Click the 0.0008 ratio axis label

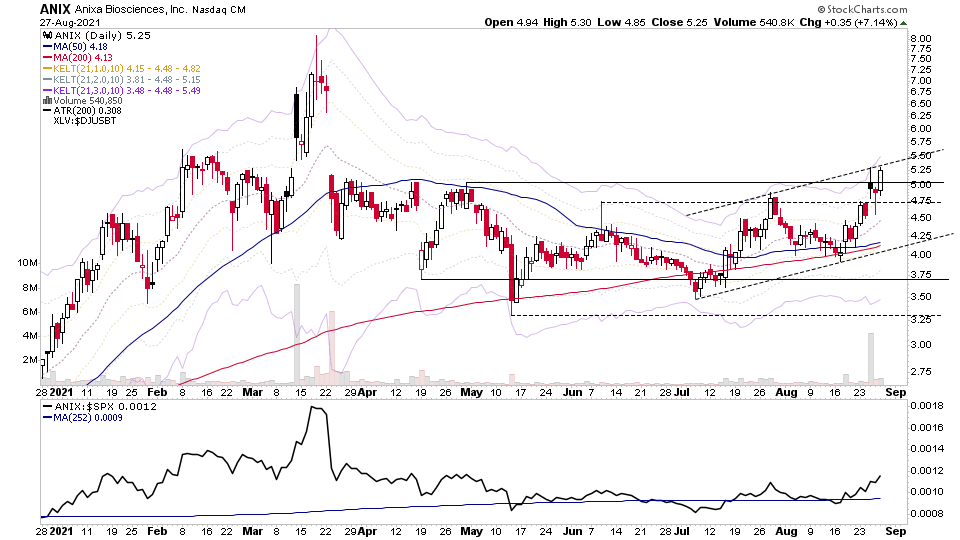pos(926,513)
